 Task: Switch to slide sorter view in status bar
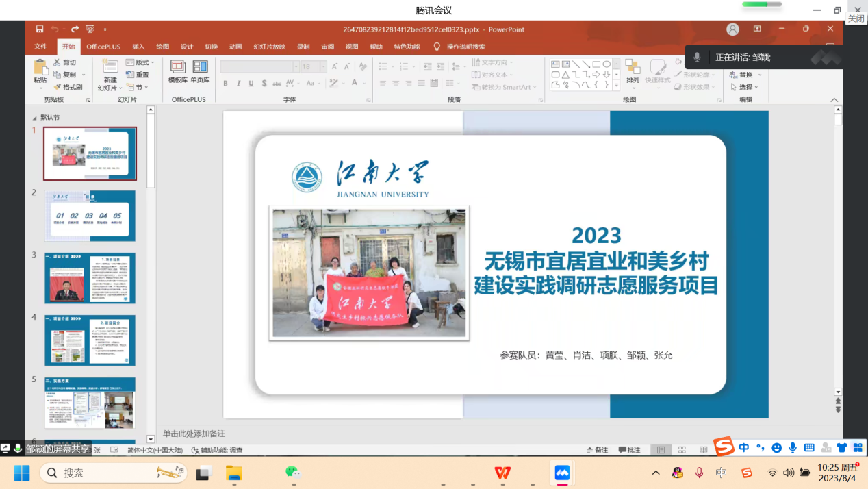coord(682,450)
